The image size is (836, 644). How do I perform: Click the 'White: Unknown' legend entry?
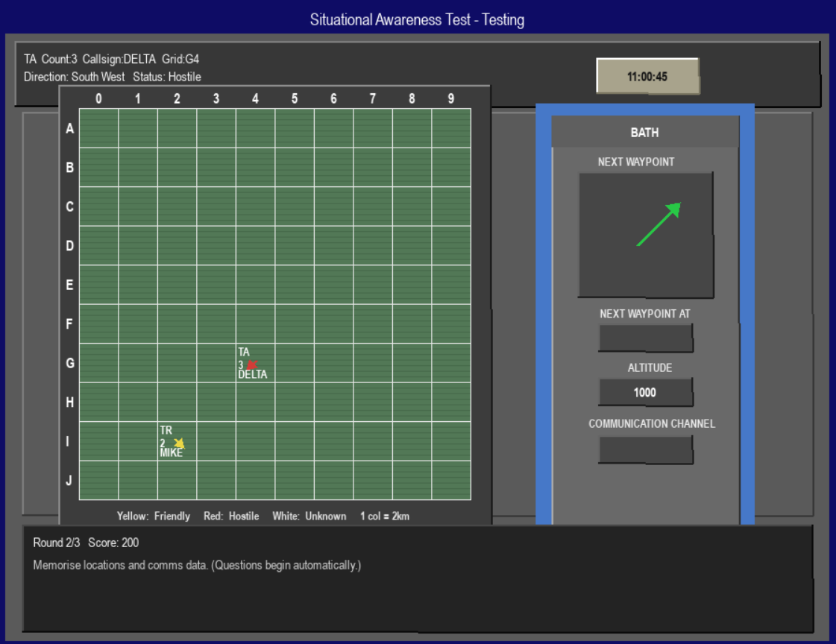click(x=309, y=516)
